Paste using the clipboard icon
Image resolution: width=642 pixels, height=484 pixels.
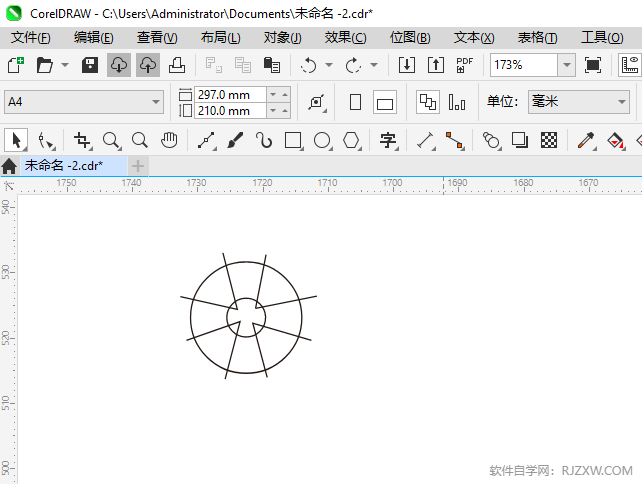pyautogui.click(x=271, y=65)
